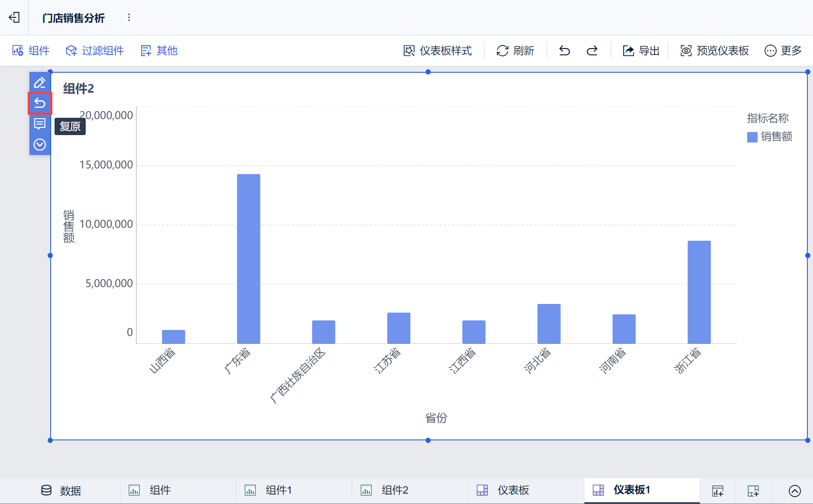
Task: Click the 复原 restore icon on component
Action: [40, 103]
